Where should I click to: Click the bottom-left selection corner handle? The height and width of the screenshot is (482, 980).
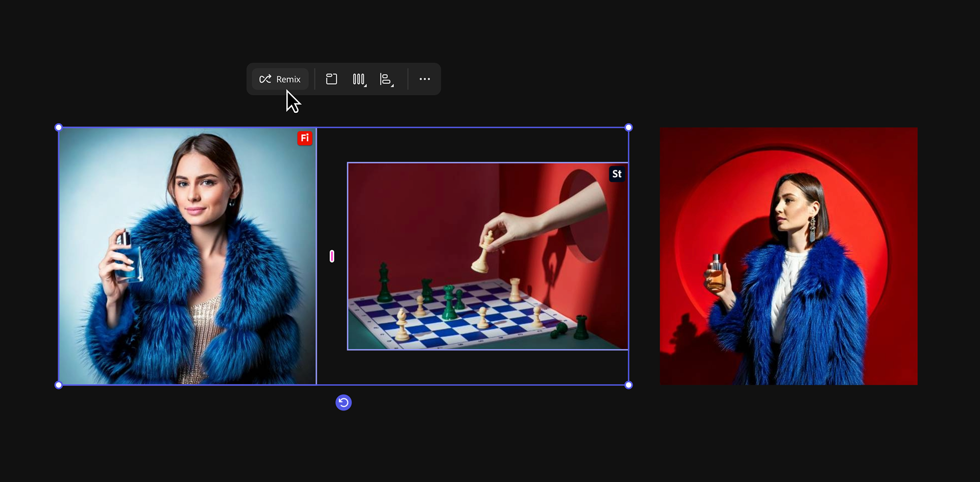pyautogui.click(x=59, y=385)
